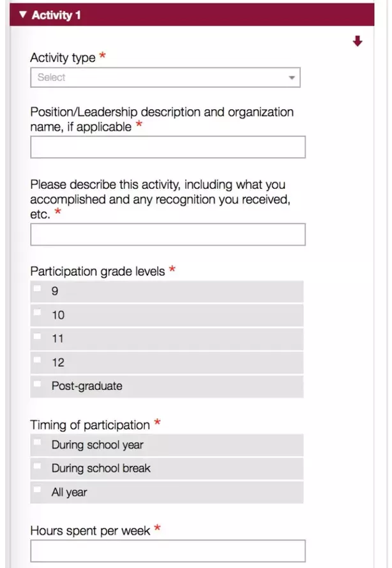
Task: Click the During school break label
Action: (101, 468)
